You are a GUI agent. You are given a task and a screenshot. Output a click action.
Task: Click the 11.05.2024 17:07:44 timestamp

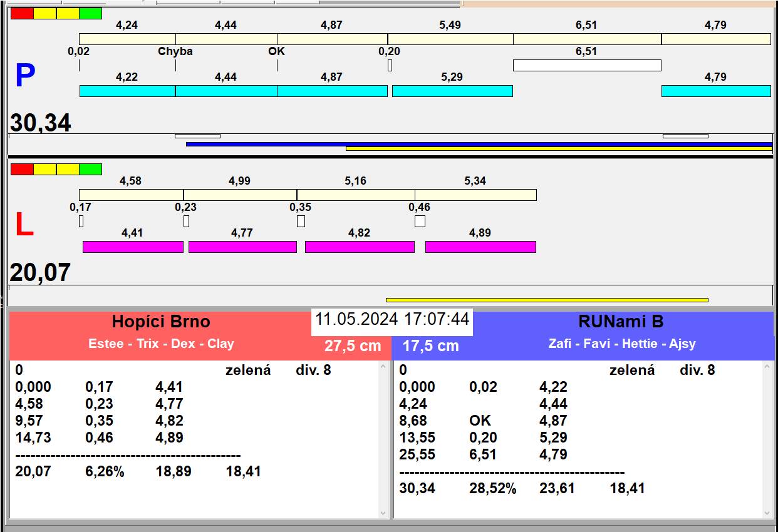point(392,319)
